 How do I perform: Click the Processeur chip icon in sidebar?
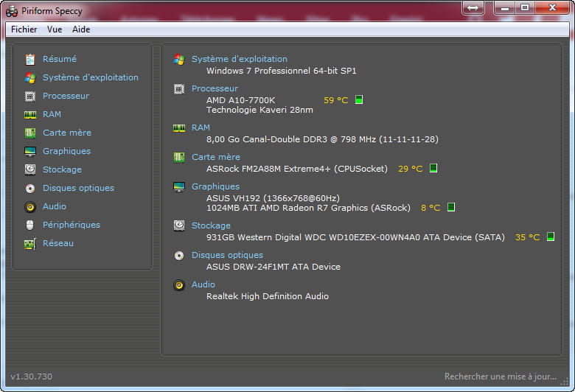coord(30,96)
